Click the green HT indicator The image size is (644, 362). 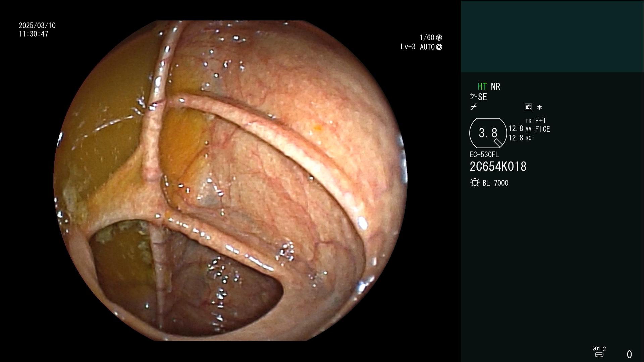point(482,86)
